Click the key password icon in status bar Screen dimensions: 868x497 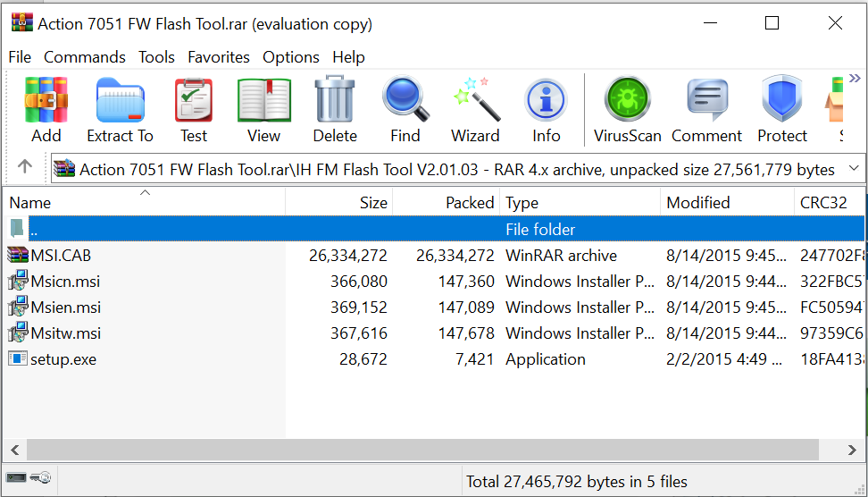click(41, 477)
